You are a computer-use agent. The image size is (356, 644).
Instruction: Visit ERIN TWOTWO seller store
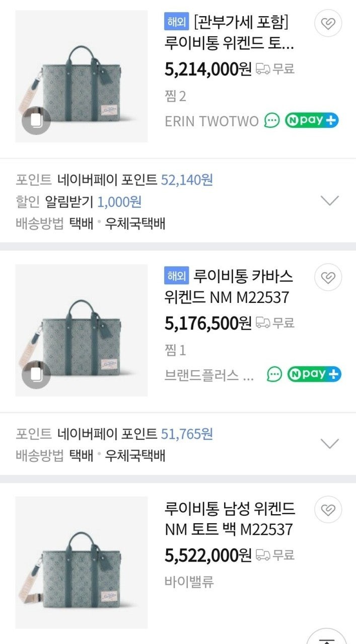(x=211, y=121)
